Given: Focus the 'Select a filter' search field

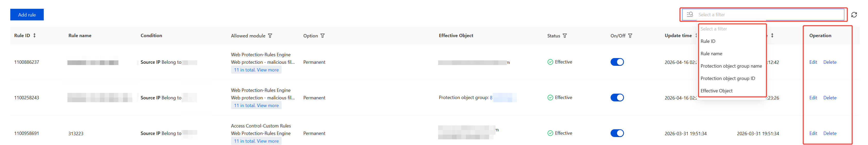Looking at the screenshot, I should (x=768, y=14).
